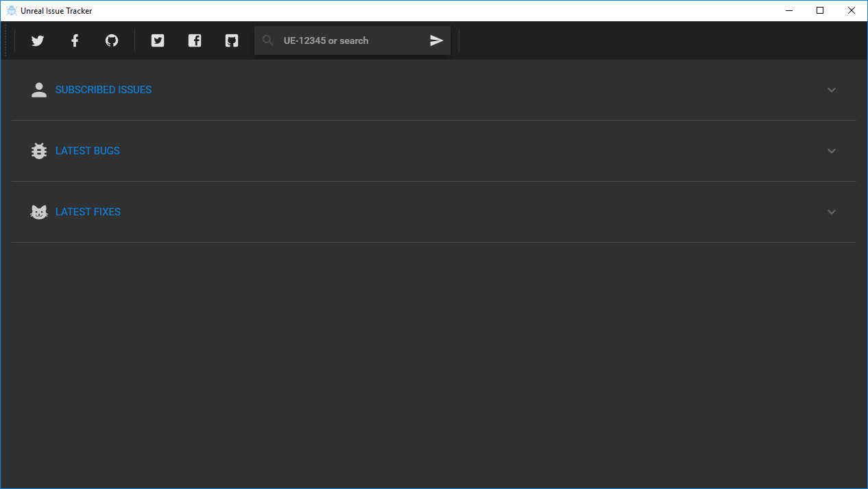The width and height of the screenshot is (868, 489).
Task: Expand Subscribed Issues using its chevron
Action: point(832,90)
